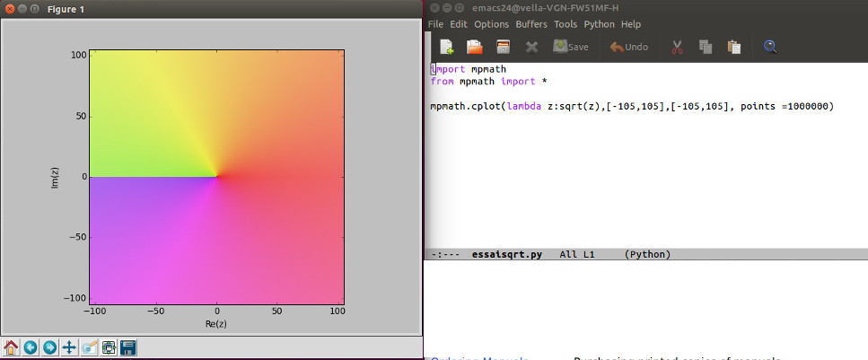
Task: Paste from clipboard icon in Emacs
Action: point(734,47)
